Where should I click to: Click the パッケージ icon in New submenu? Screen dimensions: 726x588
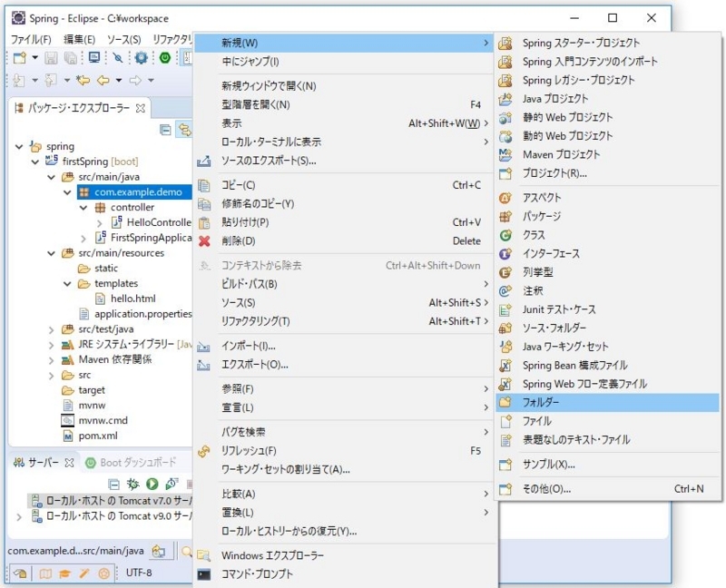pyautogui.click(x=505, y=217)
